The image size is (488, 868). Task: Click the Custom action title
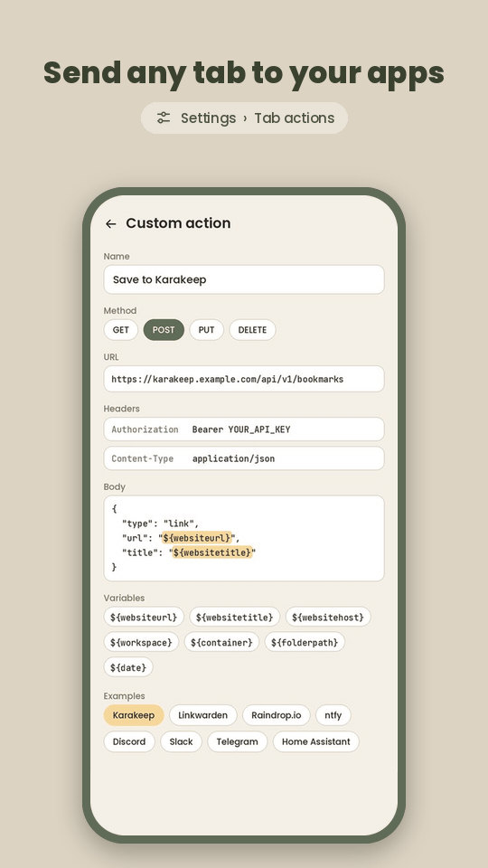coord(178,223)
